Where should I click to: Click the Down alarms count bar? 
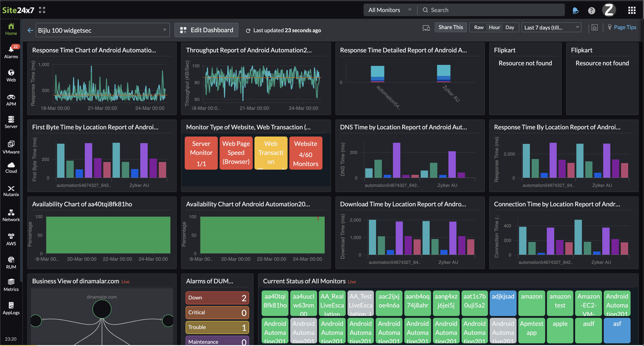click(217, 297)
